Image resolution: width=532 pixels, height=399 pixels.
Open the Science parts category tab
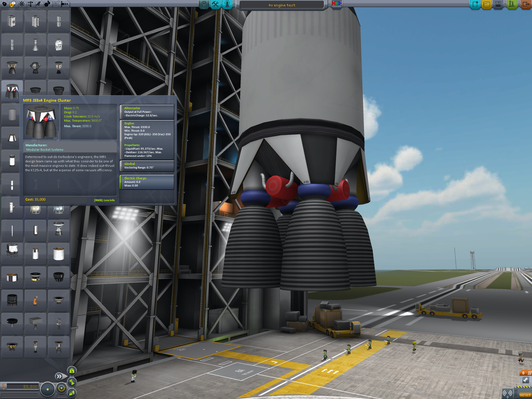pos(56,4)
